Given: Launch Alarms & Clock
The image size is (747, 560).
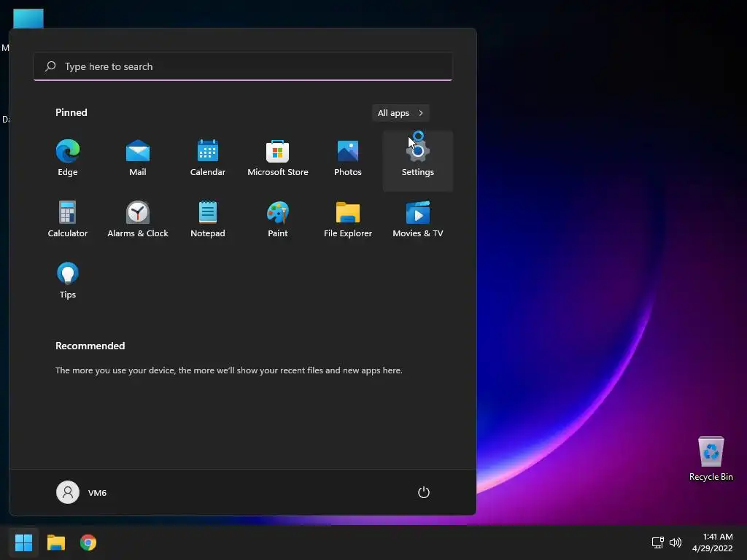Looking at the screenshot, I should [x=138, y=220].
